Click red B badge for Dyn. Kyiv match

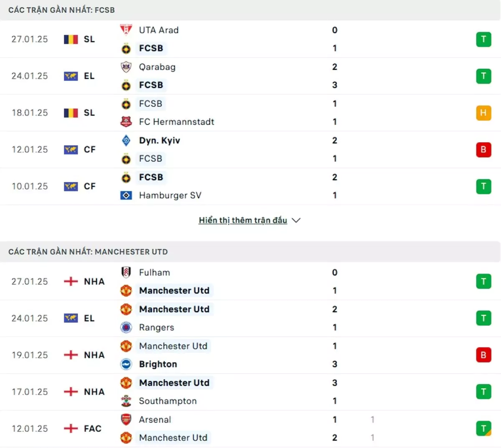click(483, 149)
